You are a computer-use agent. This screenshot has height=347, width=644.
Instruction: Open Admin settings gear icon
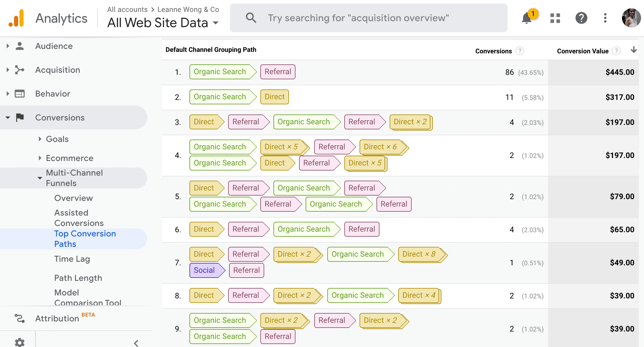20,342
